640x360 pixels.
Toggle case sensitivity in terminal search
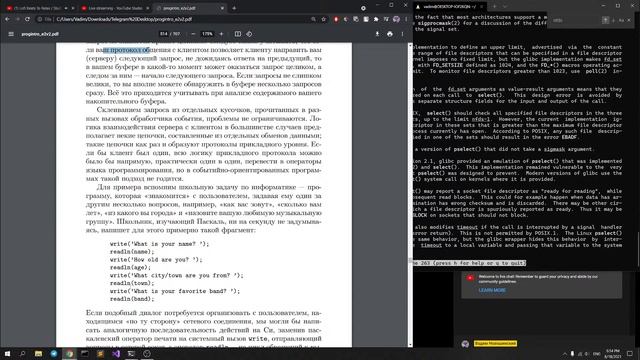coord(621,20)
